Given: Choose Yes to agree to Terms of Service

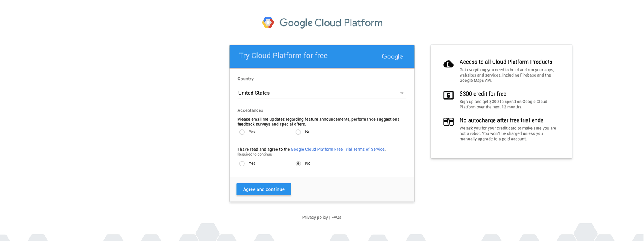Looking at the screenshot, I should pyautogui.click(x=242, y=164).
